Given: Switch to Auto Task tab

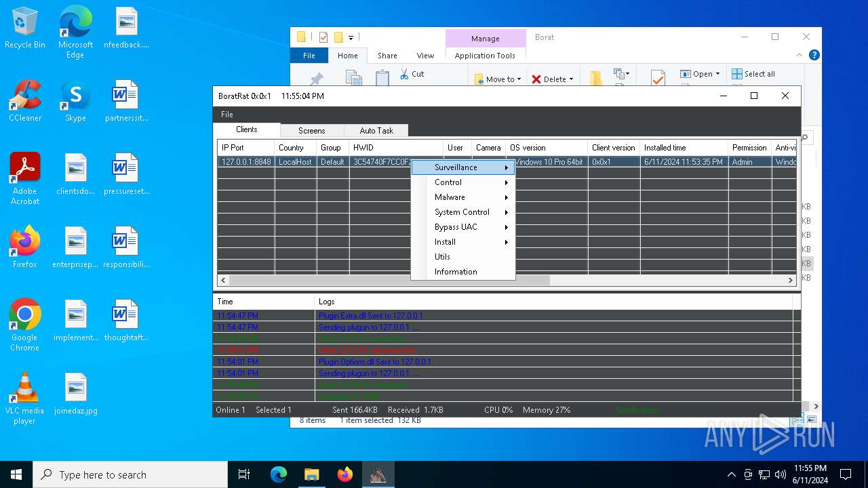Looking at the screenshot, I should pos(376,131).
